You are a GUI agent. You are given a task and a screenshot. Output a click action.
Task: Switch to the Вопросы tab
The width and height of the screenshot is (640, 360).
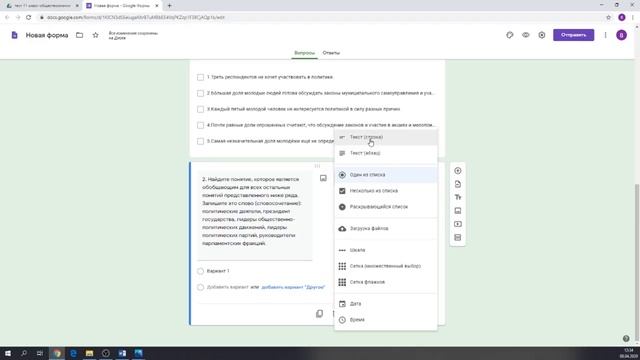point(304,53)
